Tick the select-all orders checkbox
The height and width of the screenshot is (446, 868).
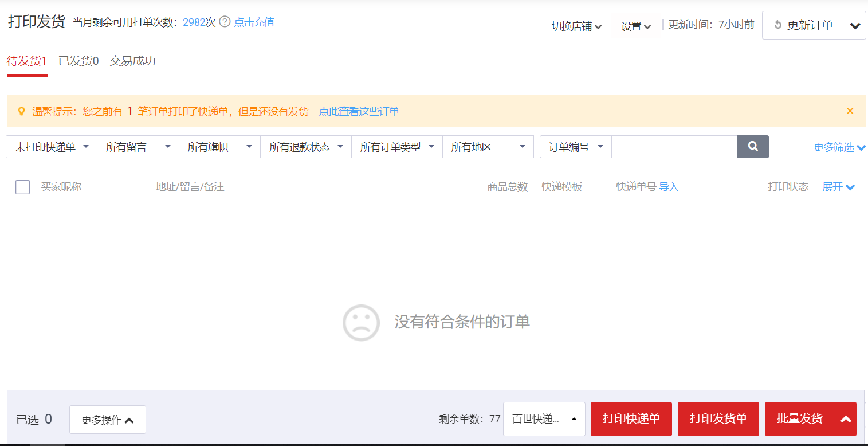[x=22, y=187]
